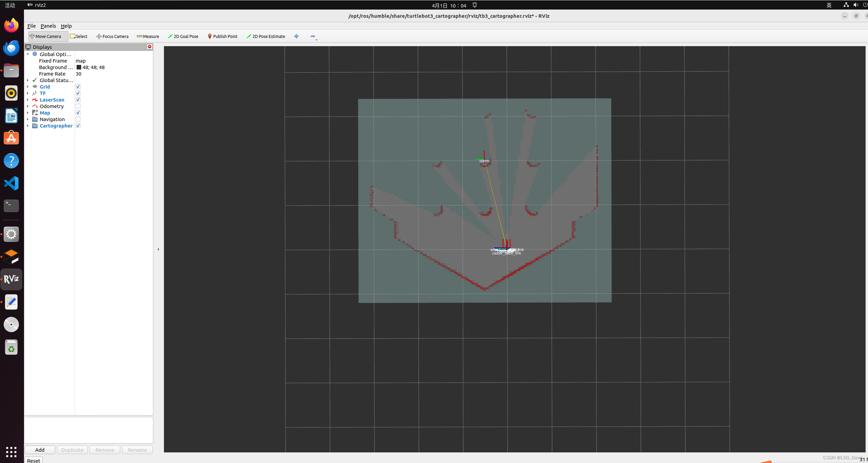868x463 pixels.
Task: Open the File menu
Action: click(x=31, y=26)
